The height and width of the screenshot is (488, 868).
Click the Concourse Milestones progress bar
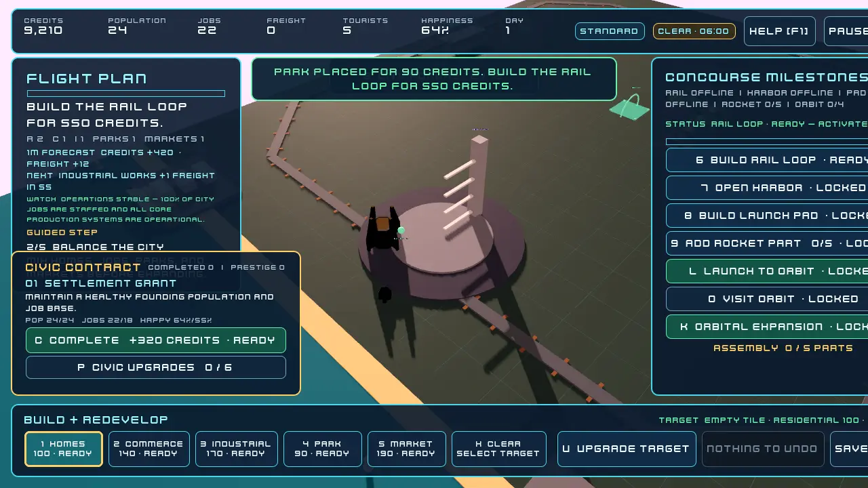pyautogui.click(x=767, y=142)
